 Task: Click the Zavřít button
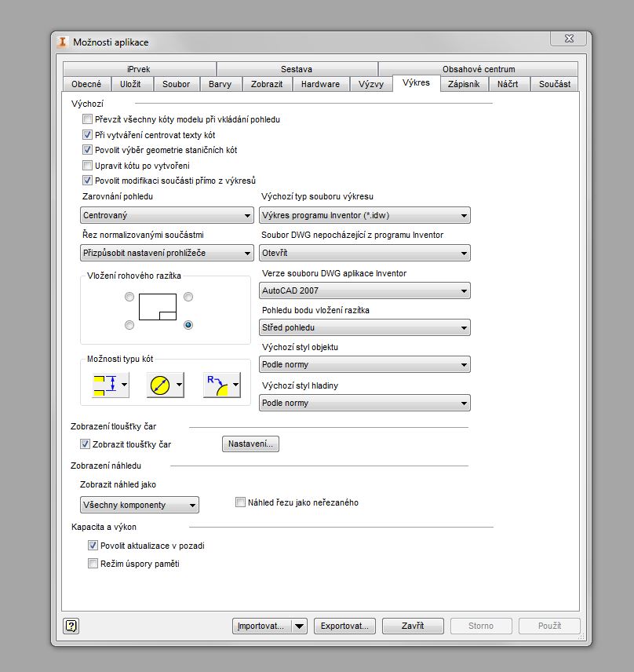click(x=413, y=626)
